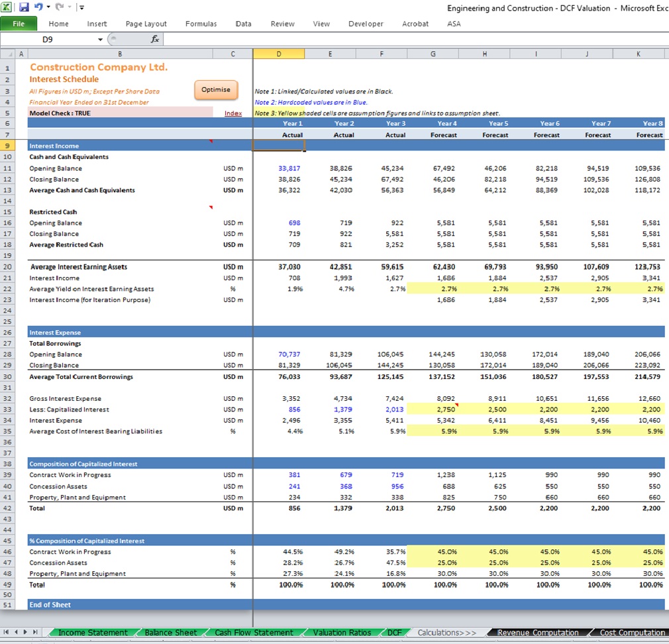Click the Excel application icon
This screenshot has height=644, width=669.
(x=7, y=7)
